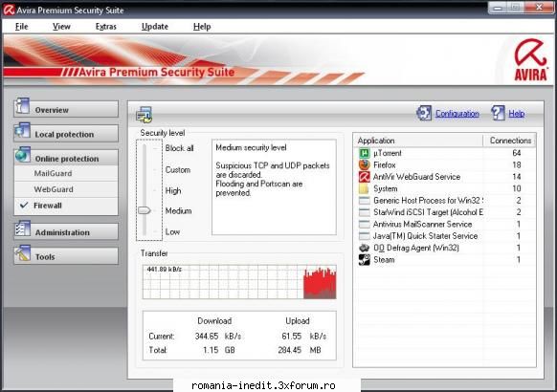Collapse the Online protection section
The width and height of the screenshot is (557, 392).
[66, 158]
